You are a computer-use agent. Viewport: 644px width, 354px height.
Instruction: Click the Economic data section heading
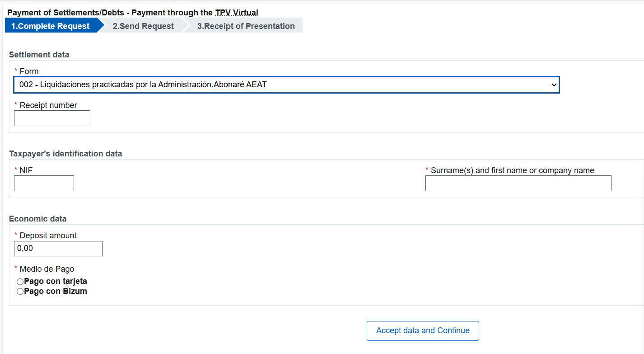point(38,219)
